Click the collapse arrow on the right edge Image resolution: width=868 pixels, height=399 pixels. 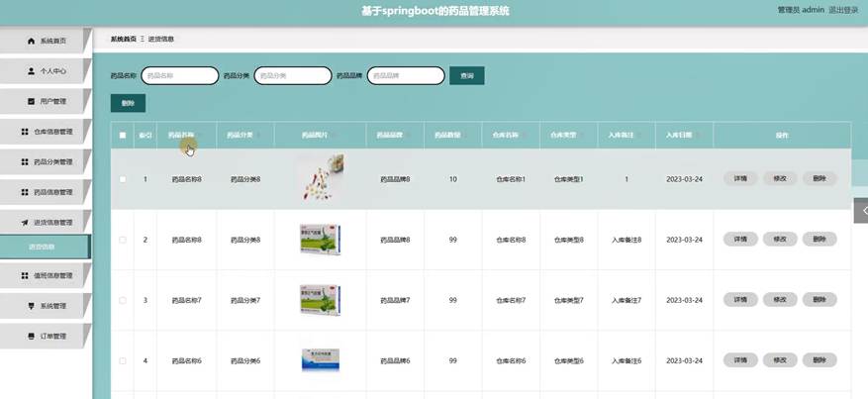click(x=862, y=211)
